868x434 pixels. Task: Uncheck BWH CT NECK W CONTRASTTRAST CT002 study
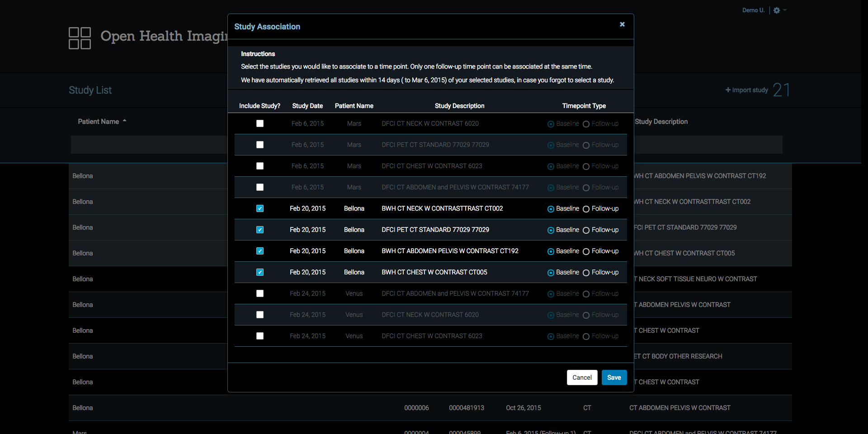point(260,208)
